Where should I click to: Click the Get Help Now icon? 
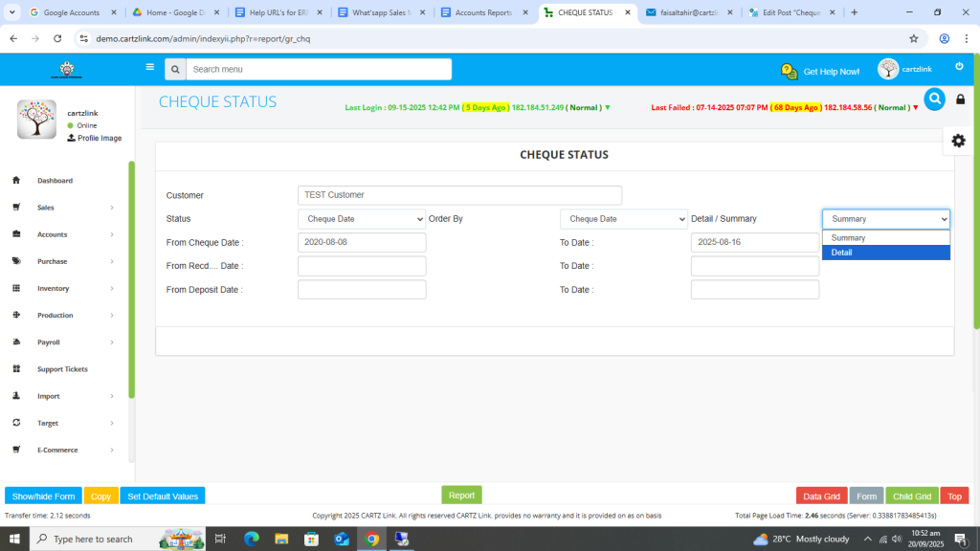coord(790,71)
